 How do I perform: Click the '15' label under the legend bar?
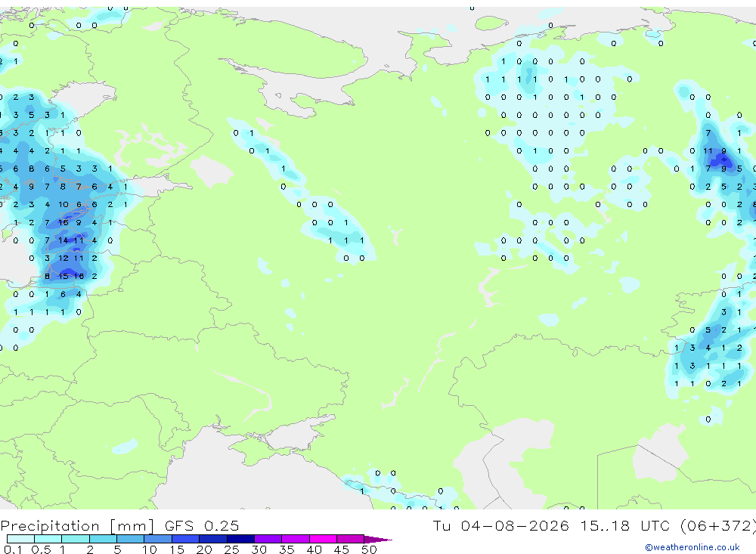point(176,549)
